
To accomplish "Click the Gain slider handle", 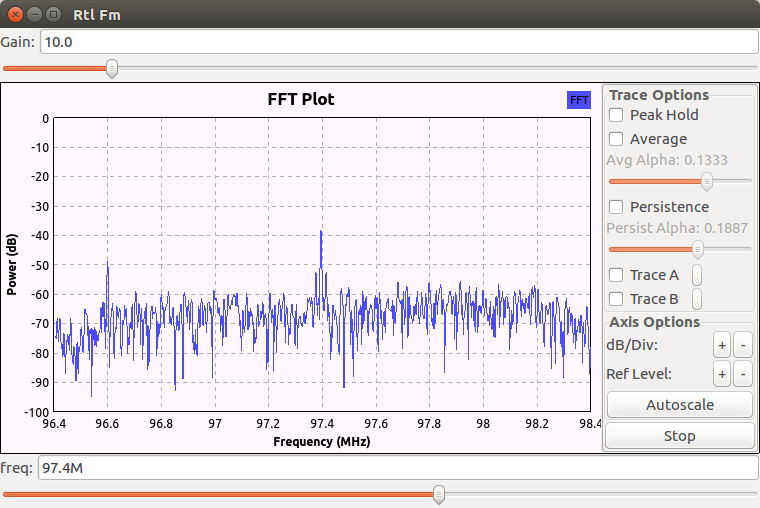I will click(x=112, y=68).
